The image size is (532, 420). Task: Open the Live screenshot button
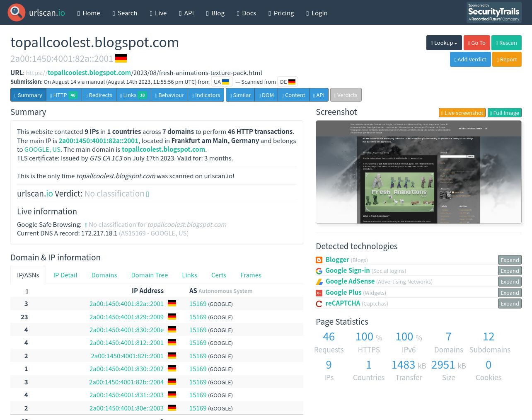tap(462, 113)
